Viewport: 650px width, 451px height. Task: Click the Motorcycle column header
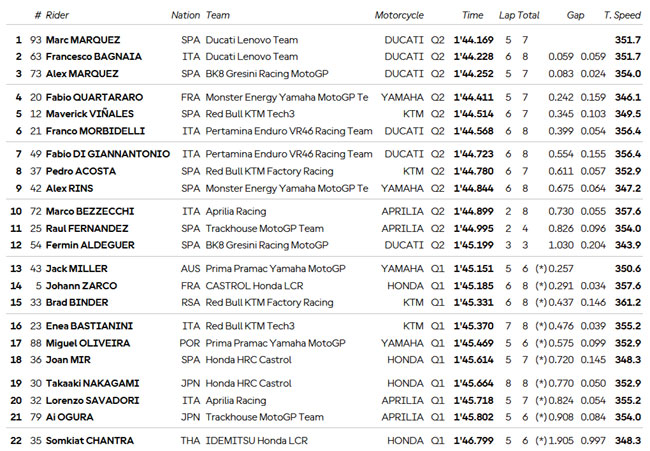tap(399, 15)
